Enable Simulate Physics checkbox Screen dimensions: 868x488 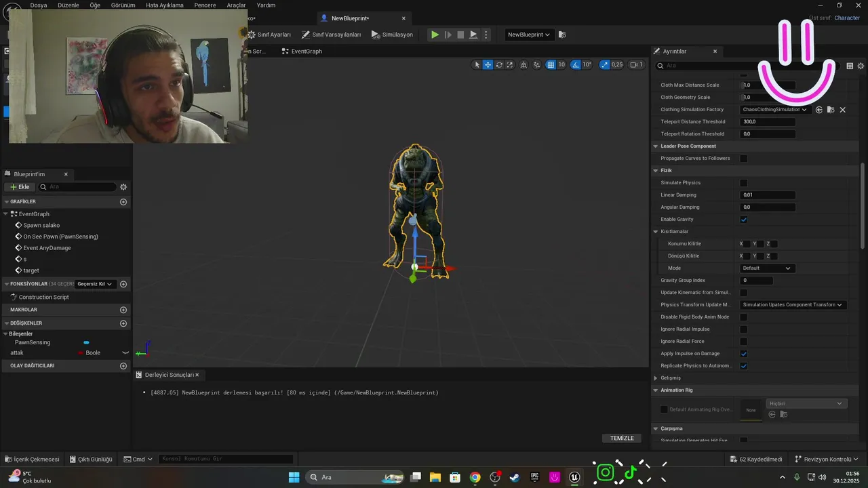743,183
